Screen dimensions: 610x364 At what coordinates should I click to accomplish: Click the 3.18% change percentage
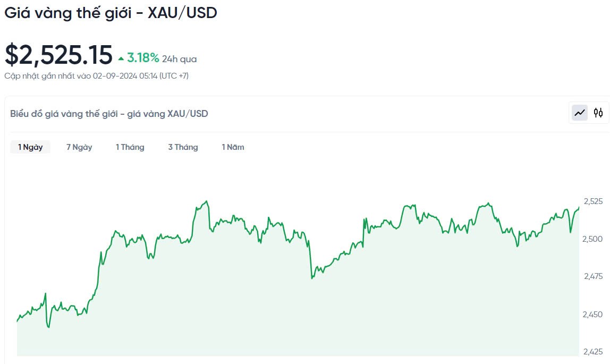click(143, 57)
